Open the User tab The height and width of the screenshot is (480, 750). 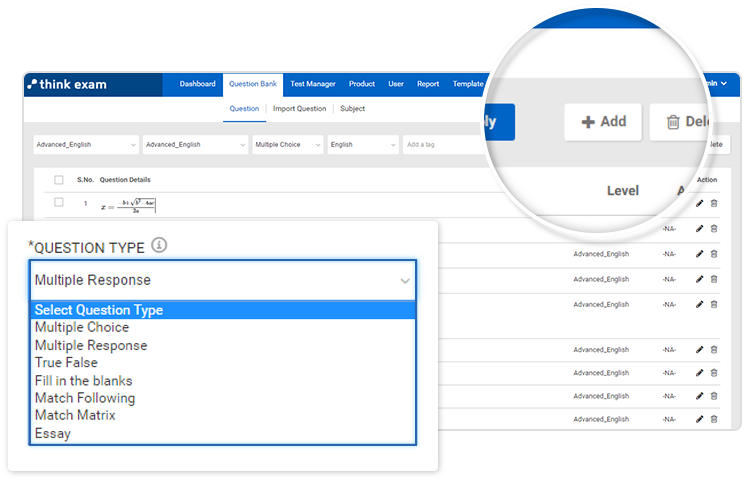396,84
